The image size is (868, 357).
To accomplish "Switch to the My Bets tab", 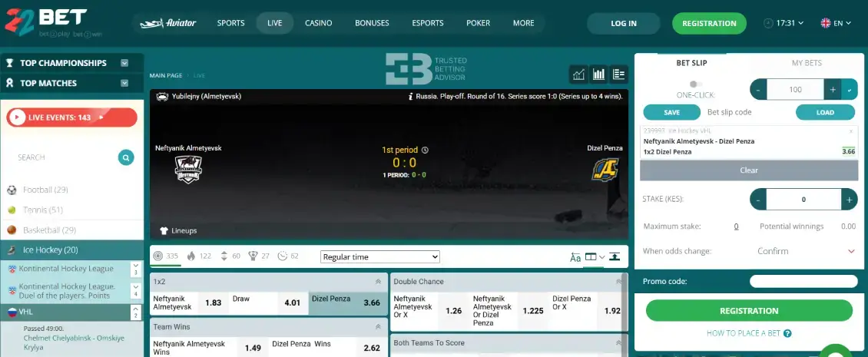I will point(806,63).
